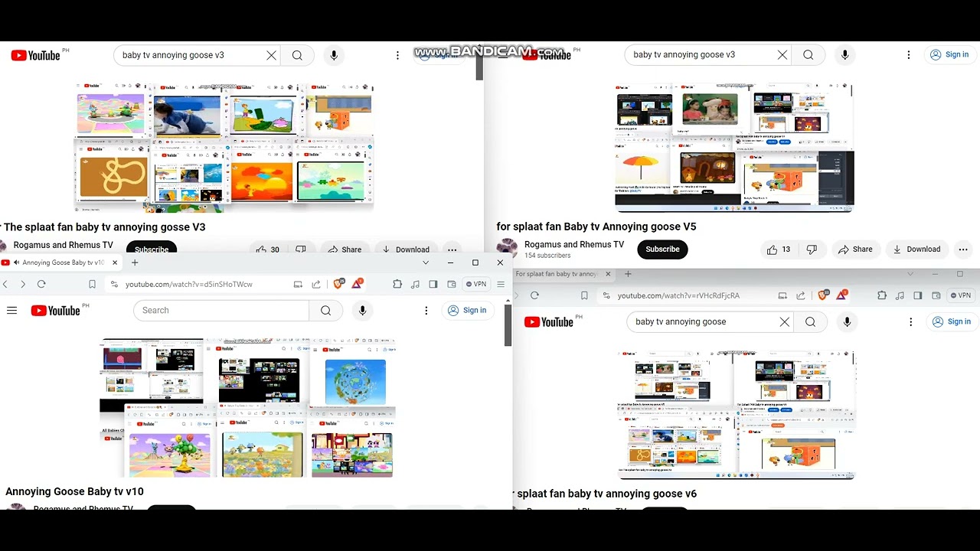Like the V3 video with 30 likes

[267, 249]
